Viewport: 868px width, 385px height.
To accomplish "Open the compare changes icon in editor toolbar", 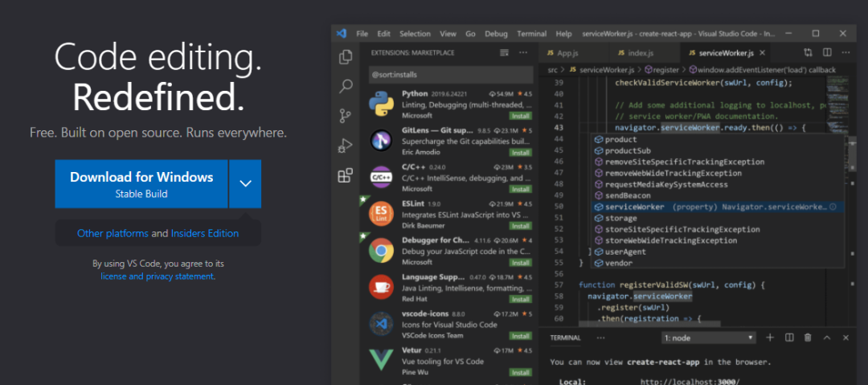I will click(x=809, y=52).
